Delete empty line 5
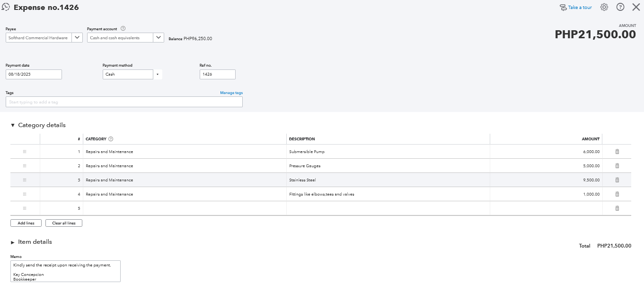This screenshot has height=283, width=644. click(x=617, y=208)
